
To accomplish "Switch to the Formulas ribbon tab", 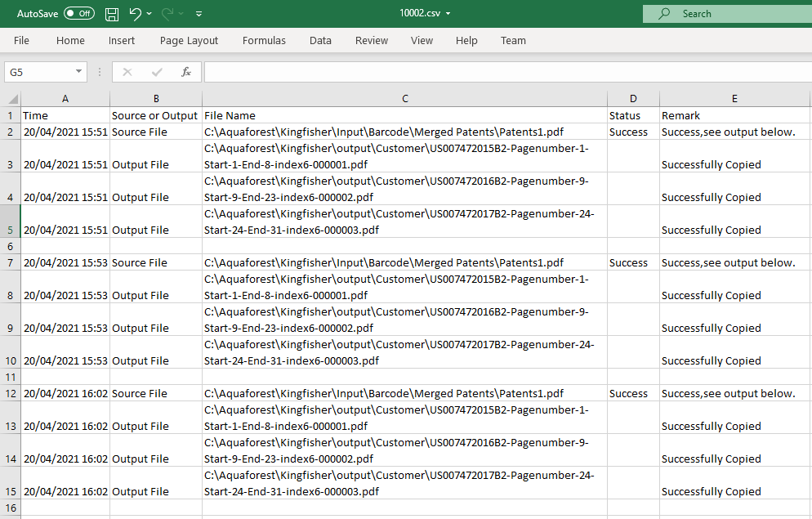I will 264,40.
